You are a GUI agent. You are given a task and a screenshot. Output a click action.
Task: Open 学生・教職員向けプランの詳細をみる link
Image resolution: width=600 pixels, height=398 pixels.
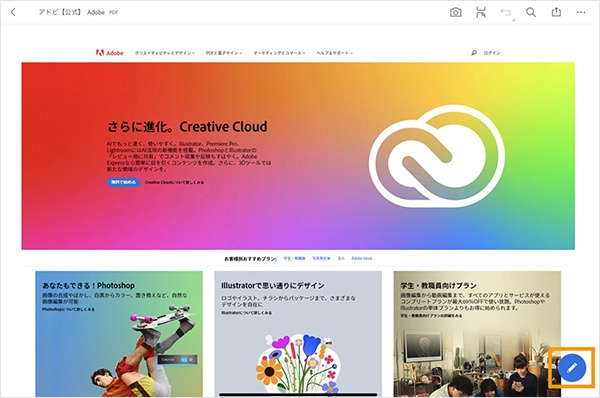[431, 316]
